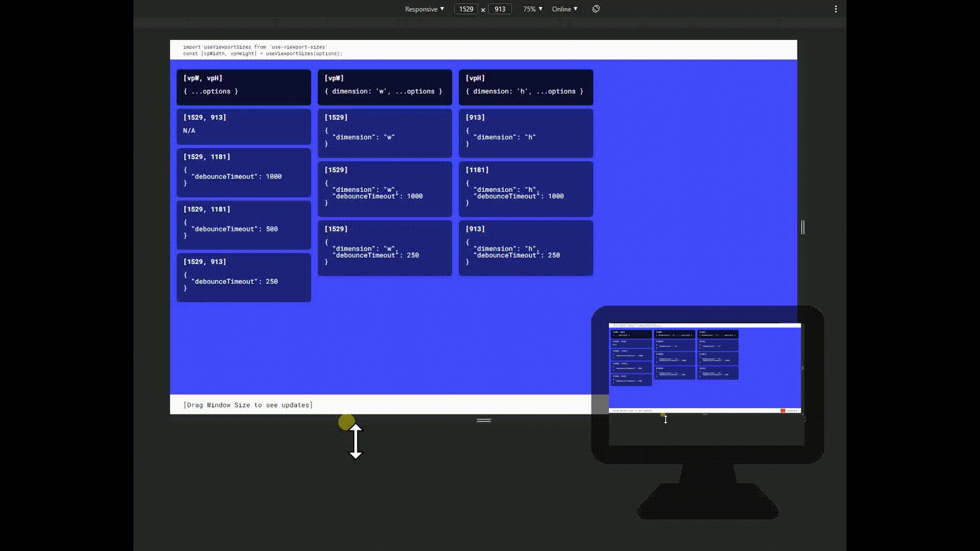Open the three-dot more options menu
The height and width of the screenshot is (551, 980).
coord(836,9)
